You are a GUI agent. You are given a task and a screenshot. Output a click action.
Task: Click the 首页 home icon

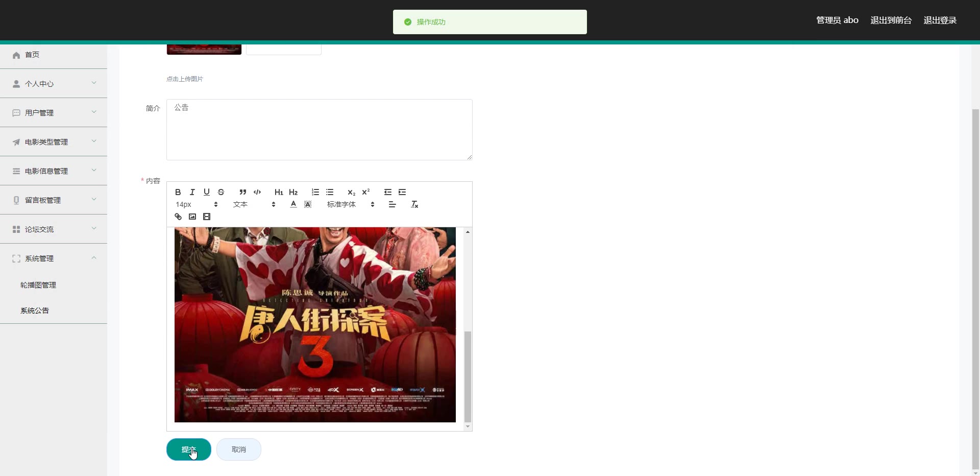[x=16, y=55]
